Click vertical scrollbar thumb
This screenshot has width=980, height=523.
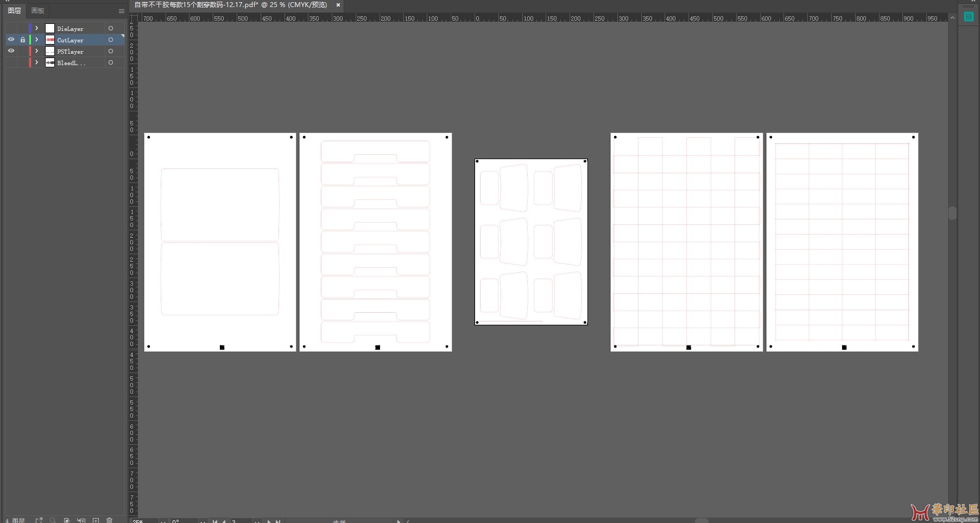coord(952,213)
